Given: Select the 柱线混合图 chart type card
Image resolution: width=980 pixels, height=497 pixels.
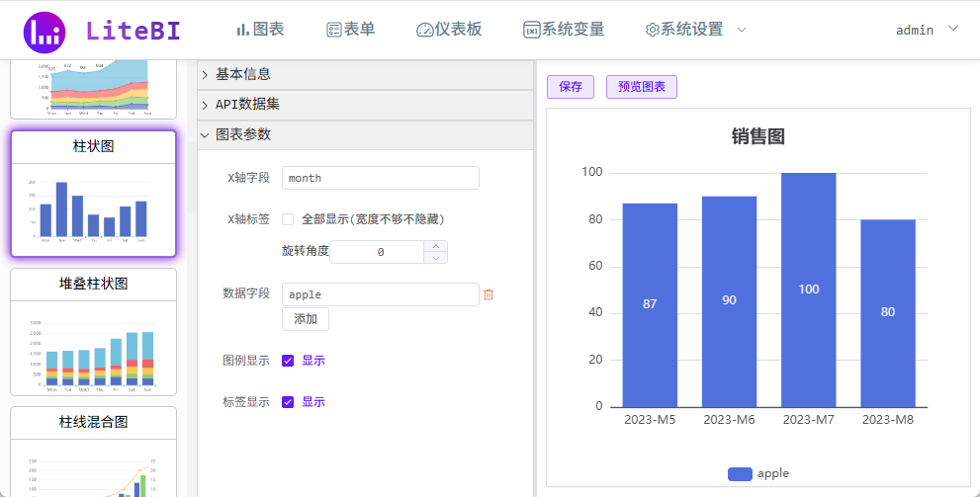Looking at the screenshot, I should coord(94,452).
